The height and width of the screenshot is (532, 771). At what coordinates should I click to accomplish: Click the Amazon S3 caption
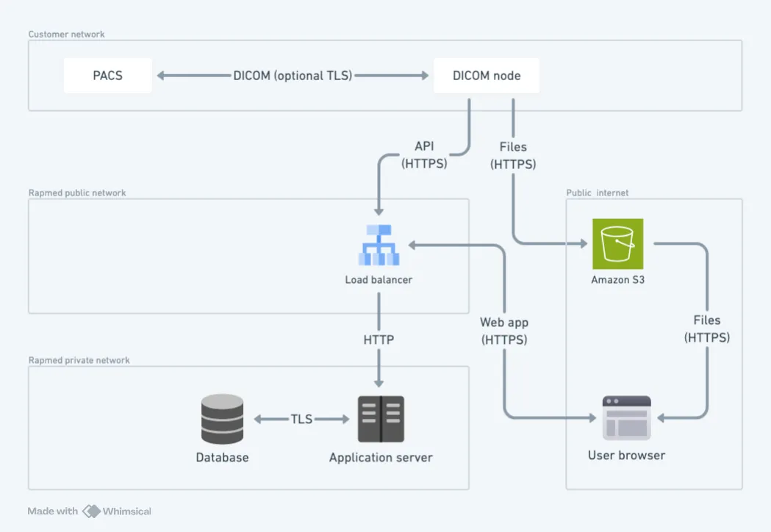pyautogui.click(x=617, y=280)
